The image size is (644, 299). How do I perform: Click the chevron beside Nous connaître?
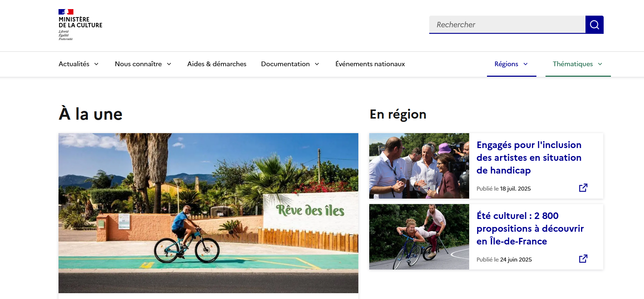(169, 64)
